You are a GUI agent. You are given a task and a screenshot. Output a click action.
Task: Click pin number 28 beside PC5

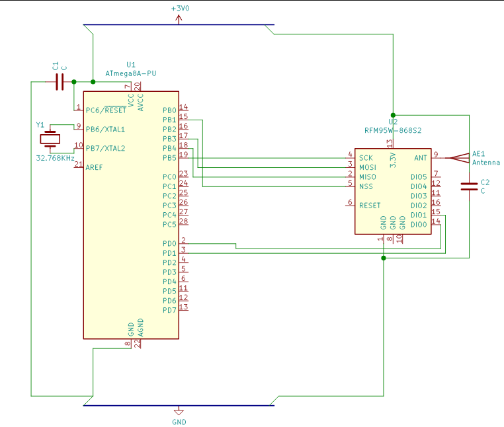click(x=183, y=221)
